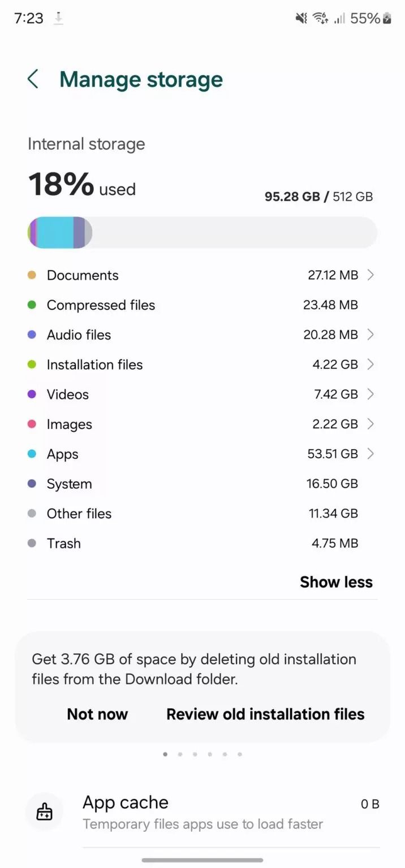Tap the pink dot beside Images
This screenshot has height=868, width=405.
pyautogui.click(x=32, y=424)
